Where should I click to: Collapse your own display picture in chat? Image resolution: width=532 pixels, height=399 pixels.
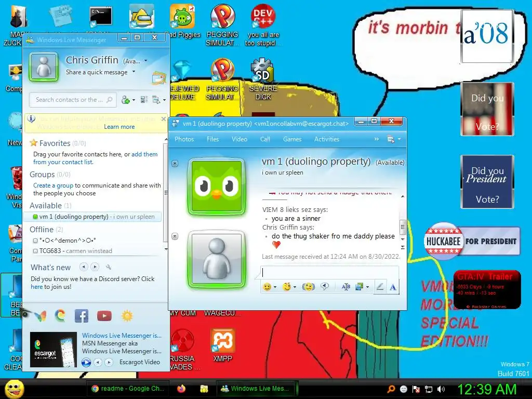175,236
